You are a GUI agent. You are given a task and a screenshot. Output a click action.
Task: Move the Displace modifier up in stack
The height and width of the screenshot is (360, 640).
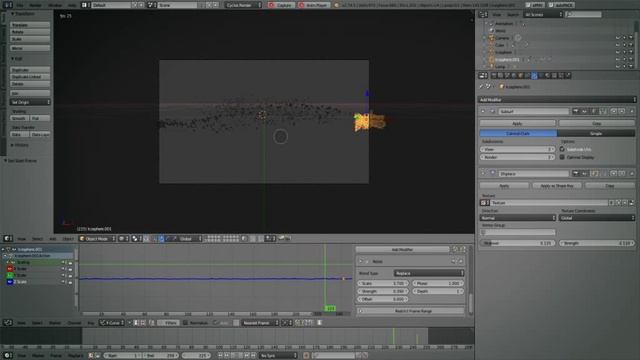[613, 173]
